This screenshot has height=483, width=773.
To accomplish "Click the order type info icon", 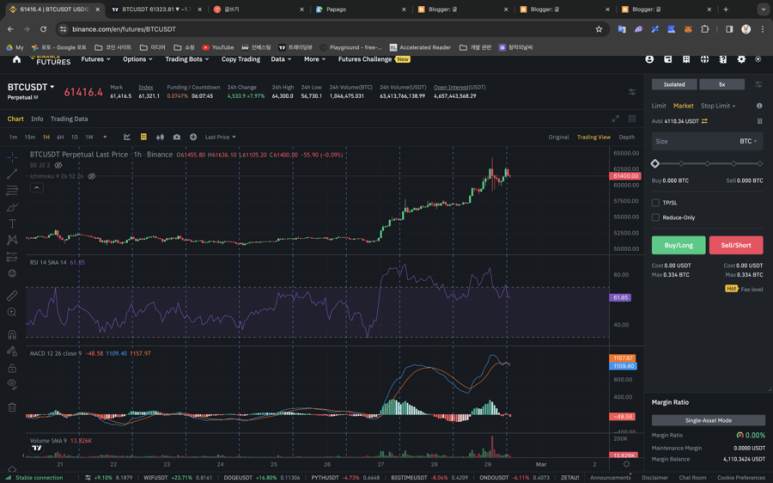I will tap(759, 105).
